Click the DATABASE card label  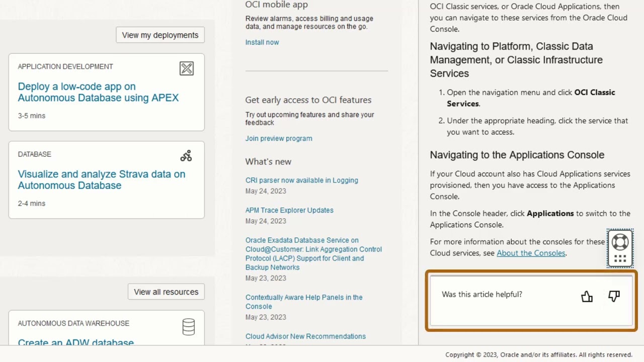click(35, 154)
